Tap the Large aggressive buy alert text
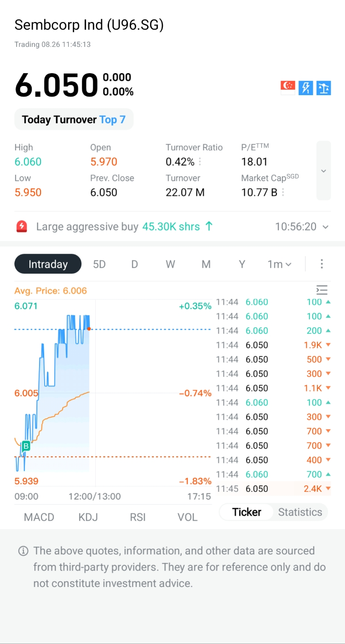This screenshot has height=644, width=345. click(x=87, y=227)
